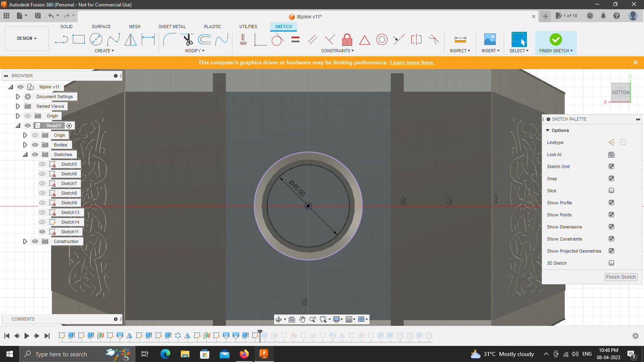Hide Sketch11 using its visibility eye
The image size is (644, 362).
(42, 231)
